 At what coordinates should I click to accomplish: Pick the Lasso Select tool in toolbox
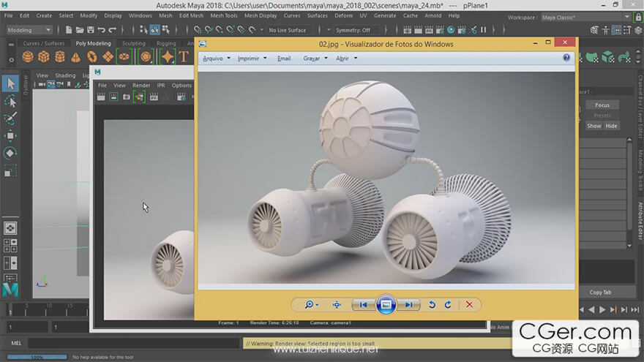click(10, 101)
